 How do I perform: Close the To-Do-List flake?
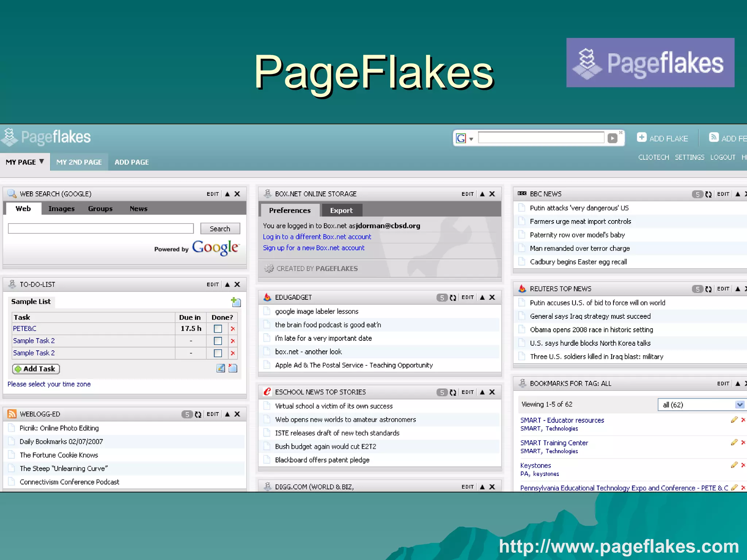point(237,284)
